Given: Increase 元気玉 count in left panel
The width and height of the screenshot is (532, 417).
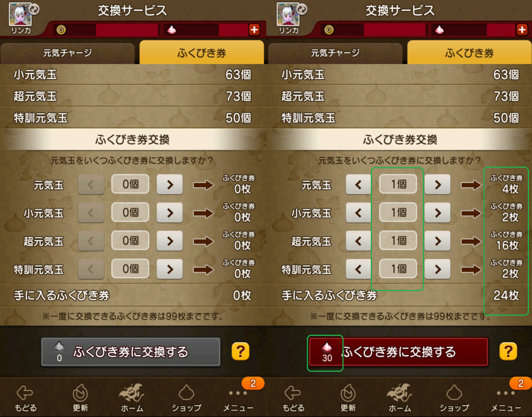Looking at the screenshot, I should [170, 185].
